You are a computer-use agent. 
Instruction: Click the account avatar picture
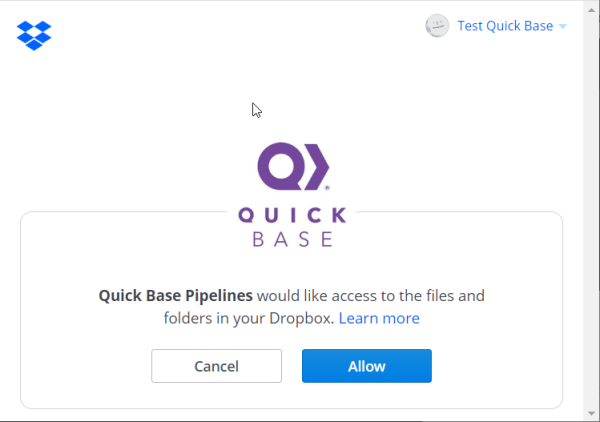[437, 26]
